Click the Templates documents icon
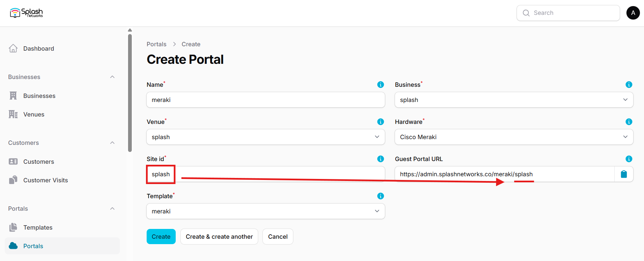The image size is (644, 261). (13, 227)
